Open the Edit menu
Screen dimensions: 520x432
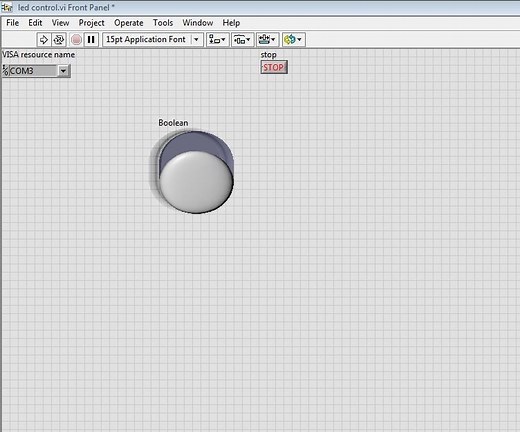point(35,23)
